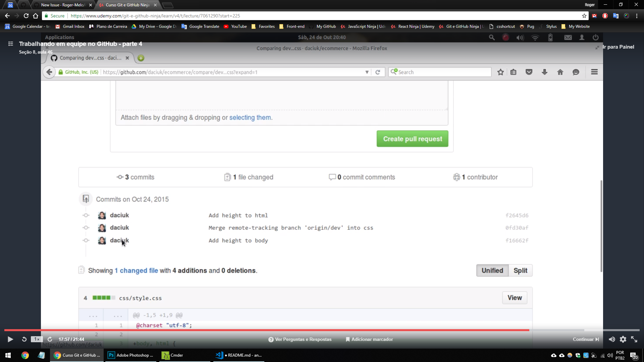Click Continuar to go to next lecture
The height and width of the screenshot is (362, 644).
[586, 339]
